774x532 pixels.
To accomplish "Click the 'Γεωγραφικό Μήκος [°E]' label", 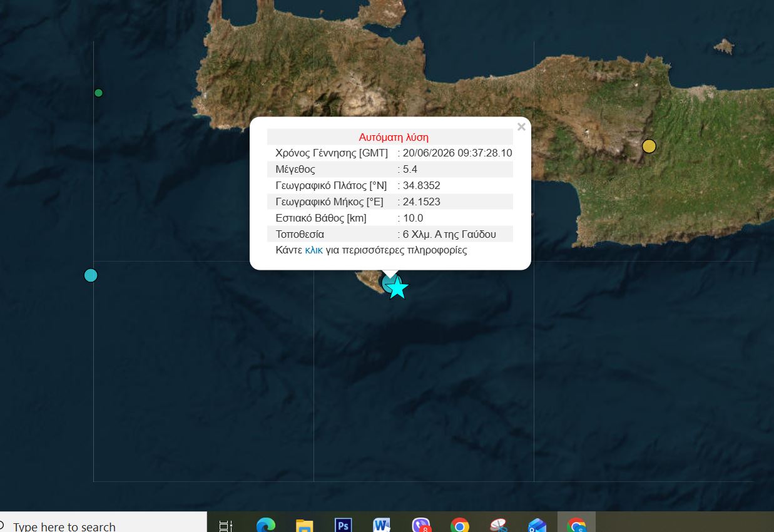I will tap(329, 202).
